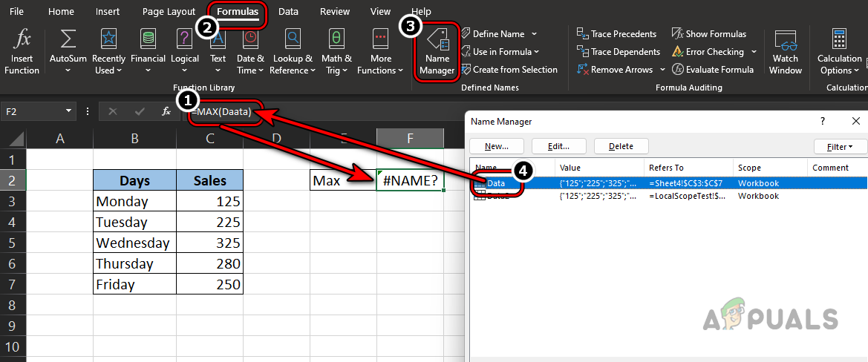Open Math & Trig functions library

coord(336,51)
